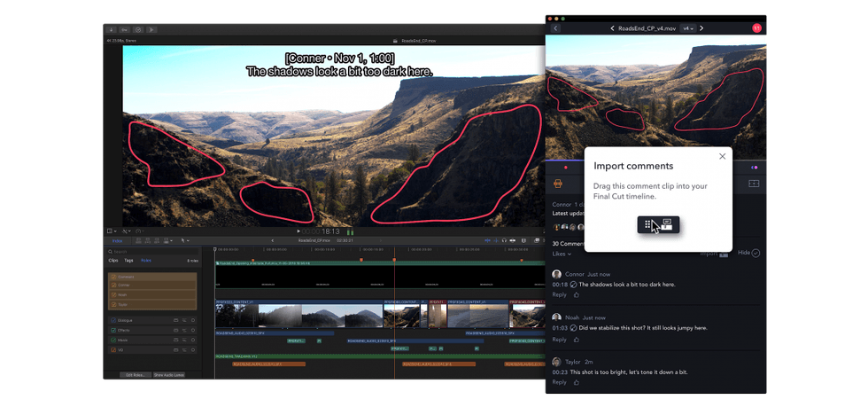Switch to the Clips tab in the index
The height and width of the screenshot is (407, 868).
113,260
